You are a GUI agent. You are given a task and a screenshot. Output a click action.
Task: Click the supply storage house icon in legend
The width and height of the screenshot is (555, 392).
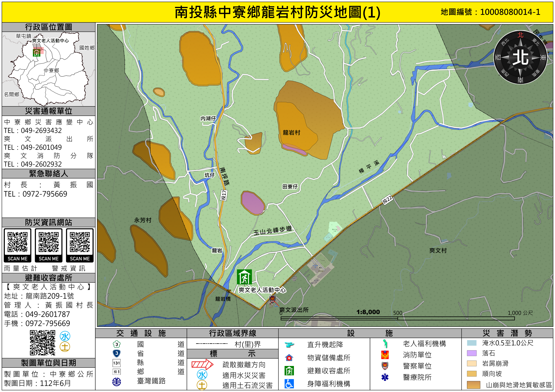(x=289, y=358)
